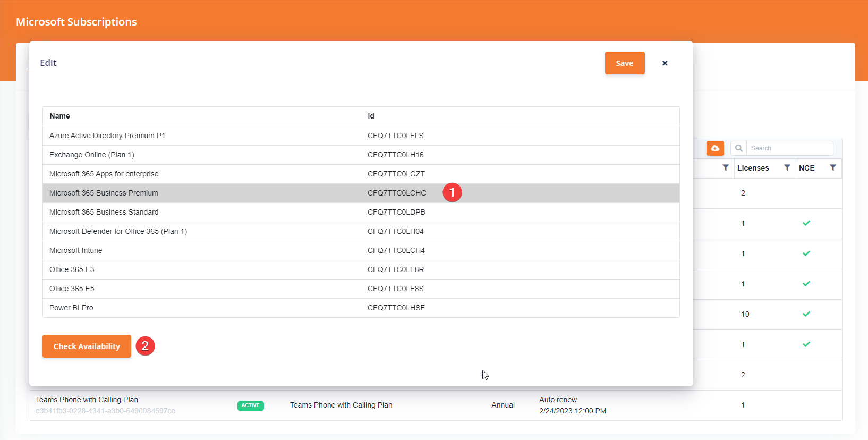Open the filter icon left of Licenses
Screen dimensions: 868x440
(726, 167)
